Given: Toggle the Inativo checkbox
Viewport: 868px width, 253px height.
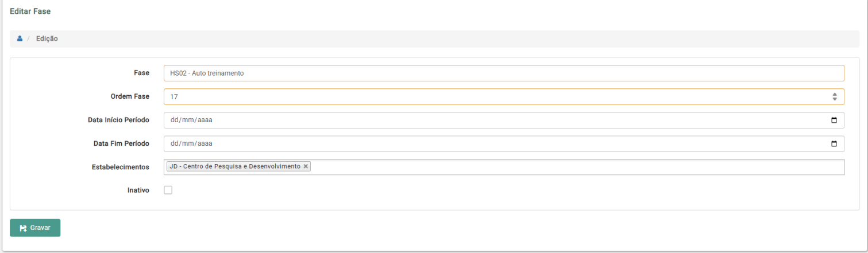Looking at the screenshot, I should [x=168, y=190].
